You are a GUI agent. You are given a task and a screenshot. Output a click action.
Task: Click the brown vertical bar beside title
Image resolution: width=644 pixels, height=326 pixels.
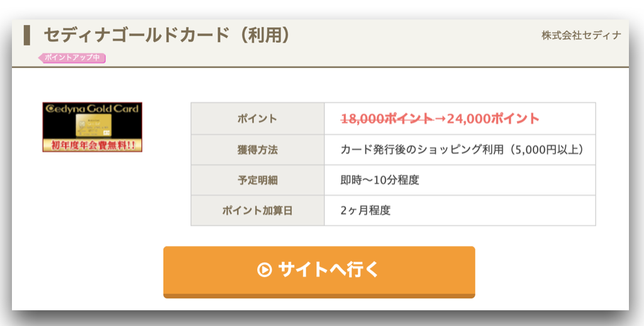point(27,35)
